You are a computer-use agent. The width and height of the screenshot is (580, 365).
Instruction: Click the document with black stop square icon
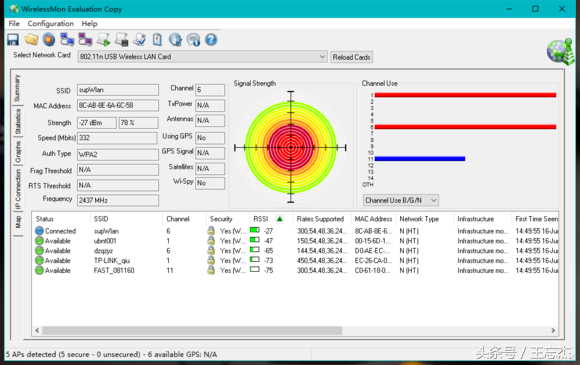click(x=121, y=40)
